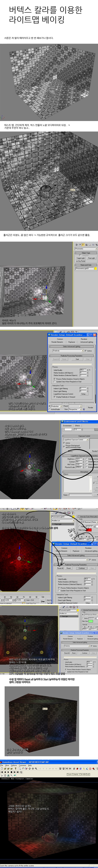
Task: Select the Helpers category icon in Create panel
Action: 90,245
